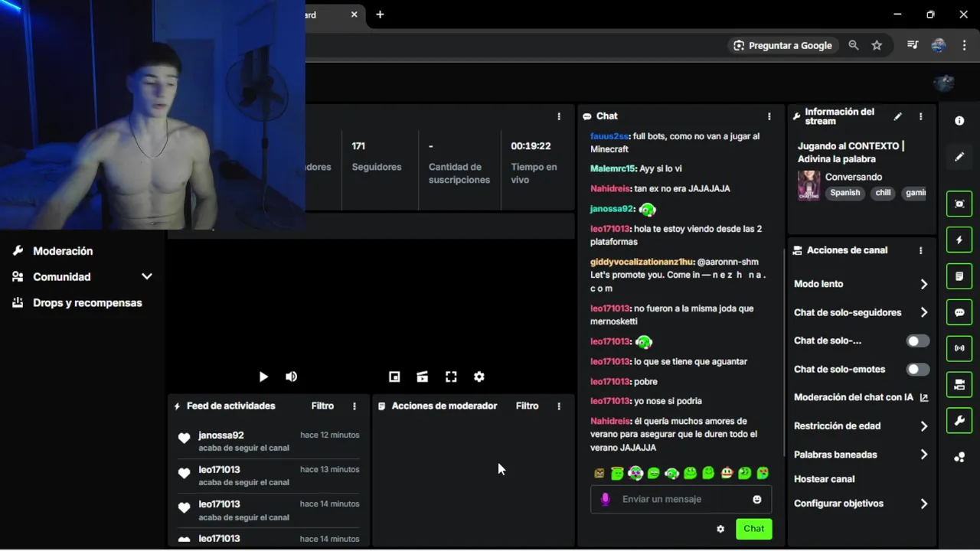Expand Configurar objetivos options
The width and height of the screenshot is (980, 551).
(x=924, y=504)
